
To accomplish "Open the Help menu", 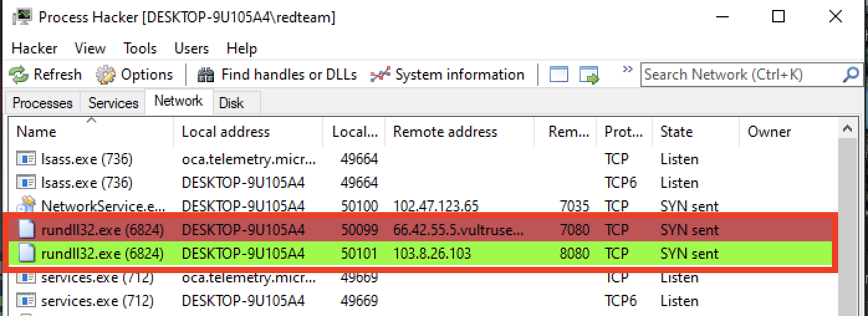I will coord(242,49).
